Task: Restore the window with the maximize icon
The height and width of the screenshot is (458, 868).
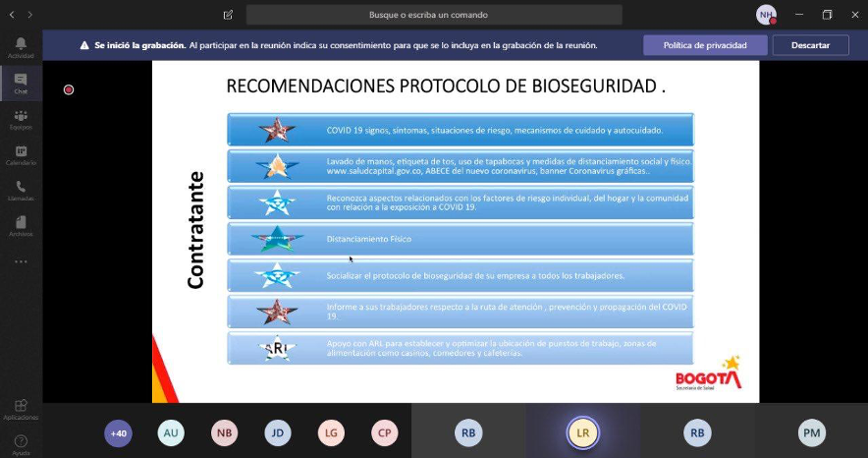Action: pyautogui.click(x=827, y=15)
